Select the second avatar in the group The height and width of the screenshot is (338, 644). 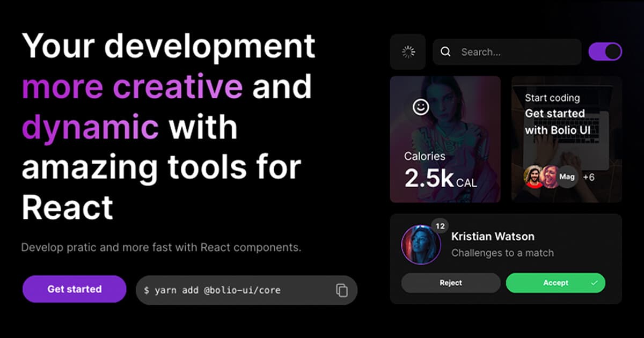[551, 177]
